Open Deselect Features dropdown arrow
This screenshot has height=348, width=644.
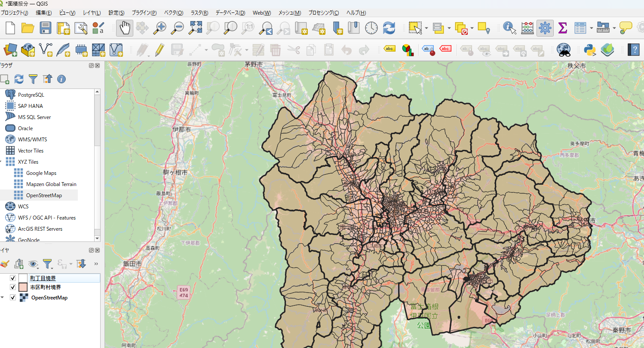click(x=472, y=28)
